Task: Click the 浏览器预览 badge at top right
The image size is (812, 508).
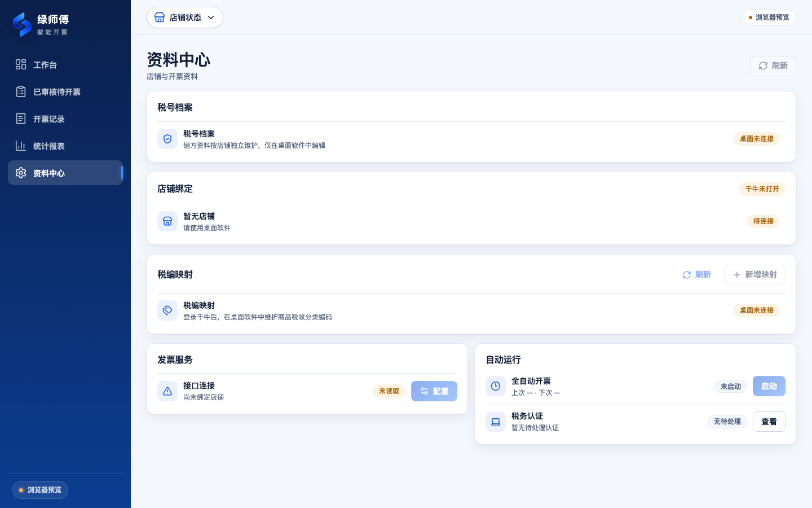Action: (x=769, y=17)
